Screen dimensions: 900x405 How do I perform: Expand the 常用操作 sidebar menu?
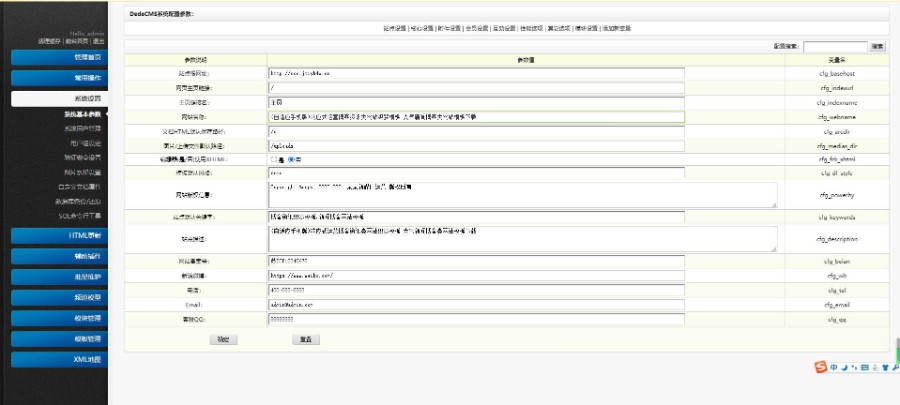(59, 78)
